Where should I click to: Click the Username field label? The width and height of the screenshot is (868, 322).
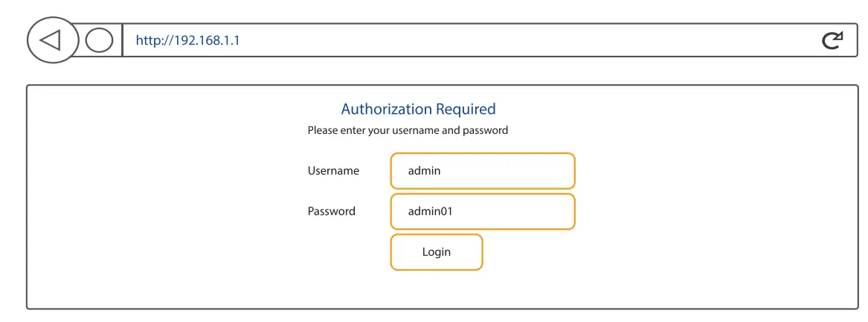coord(333,171)
